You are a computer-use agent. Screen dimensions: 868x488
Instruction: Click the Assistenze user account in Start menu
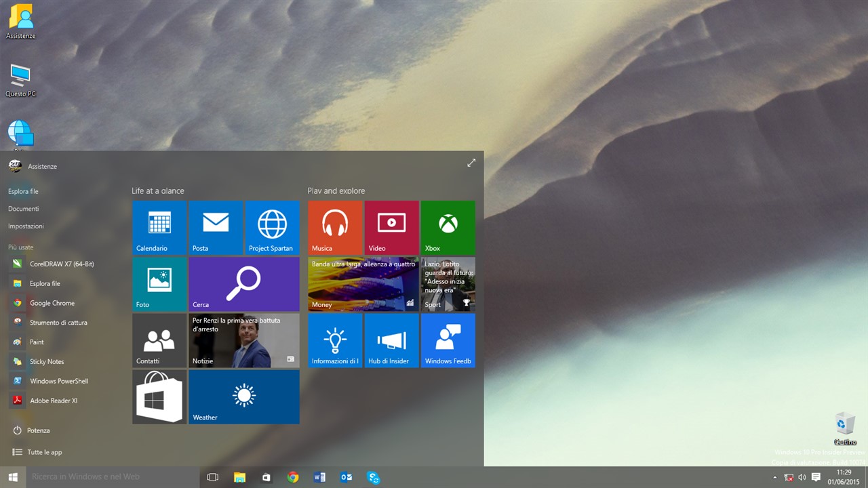coord(33,166)
